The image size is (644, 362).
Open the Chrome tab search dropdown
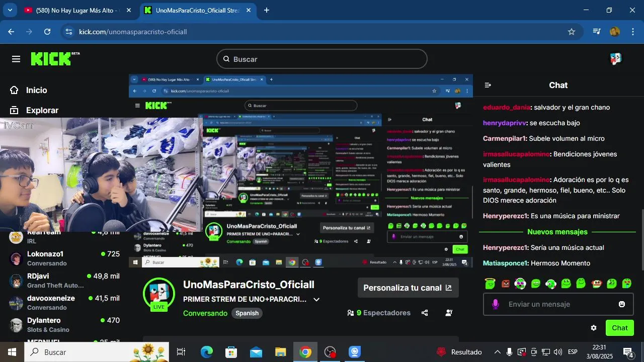(x=10, y=10)
